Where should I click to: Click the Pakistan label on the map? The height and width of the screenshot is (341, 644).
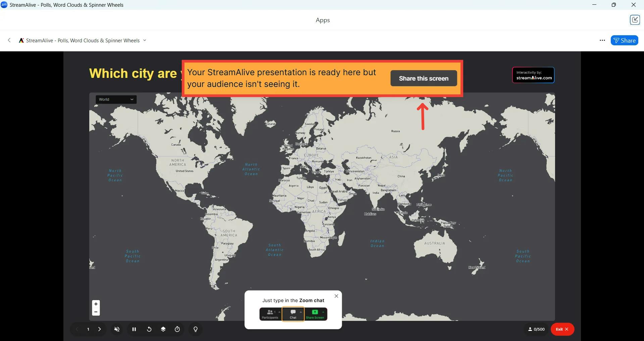[x=364, y=186]
